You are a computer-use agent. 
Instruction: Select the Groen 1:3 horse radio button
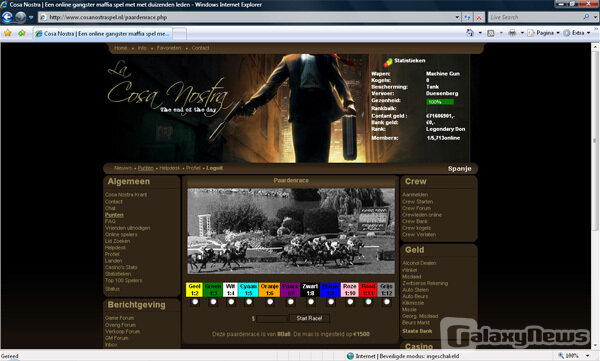point(213,302)
